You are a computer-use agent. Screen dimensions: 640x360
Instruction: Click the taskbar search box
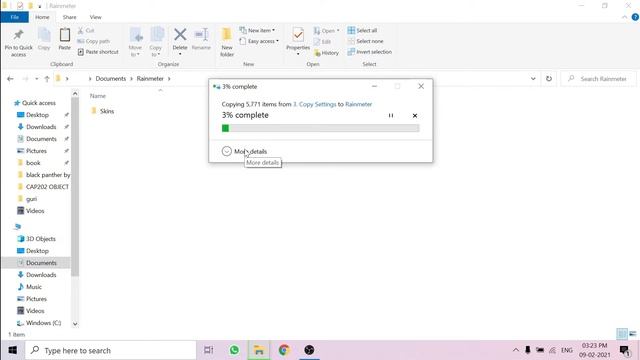111,350
